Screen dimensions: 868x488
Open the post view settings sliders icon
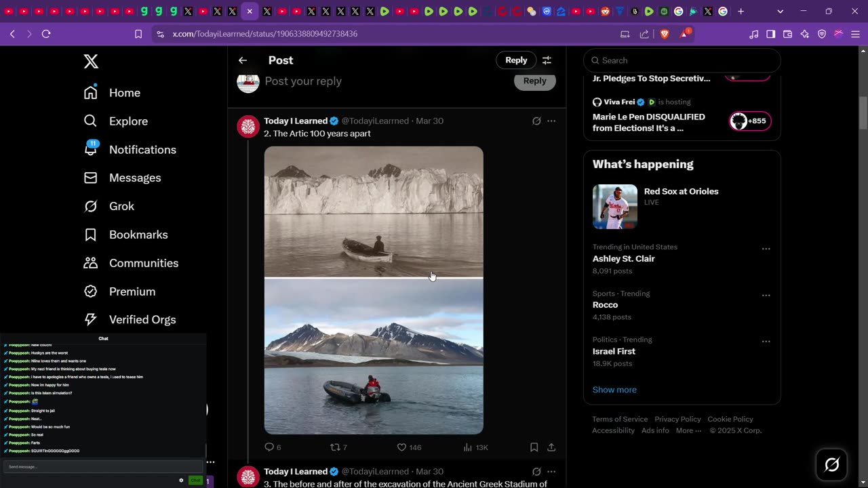pos(547,60)
